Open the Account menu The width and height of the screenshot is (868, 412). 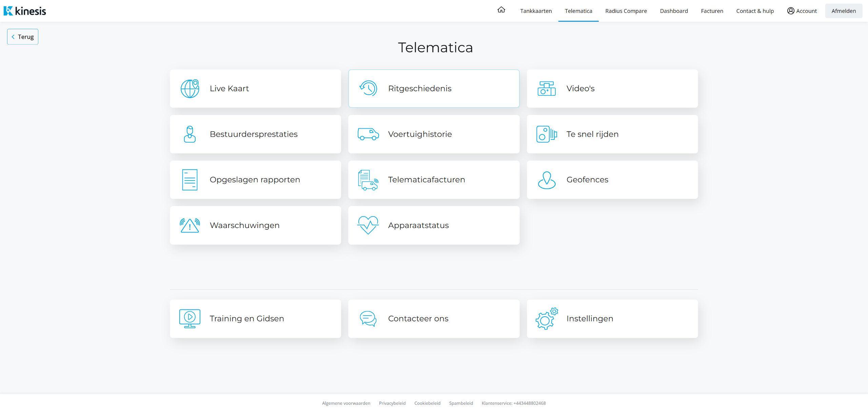click(x=802, y=11)
